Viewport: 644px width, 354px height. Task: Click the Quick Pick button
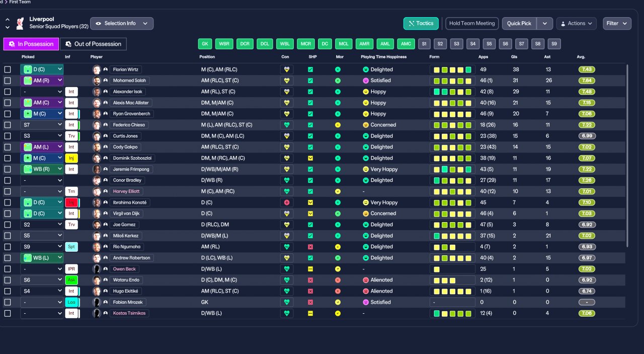click(x=519, y=24)
